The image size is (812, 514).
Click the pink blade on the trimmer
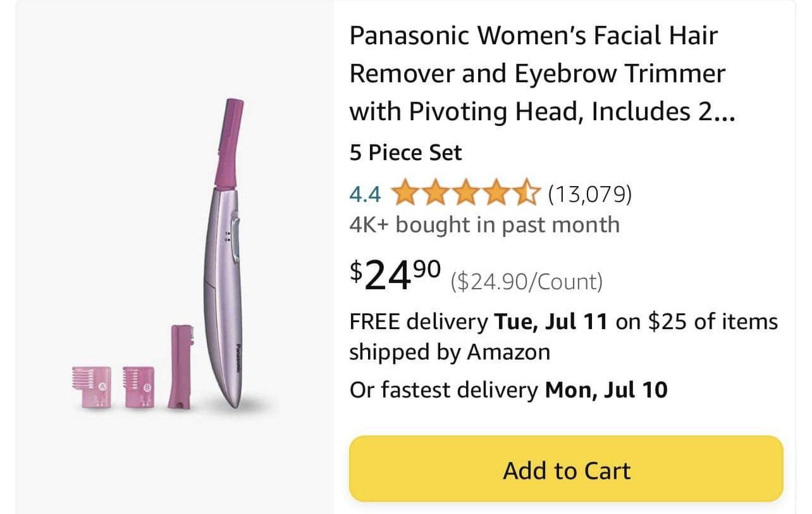tap(228, 142)
